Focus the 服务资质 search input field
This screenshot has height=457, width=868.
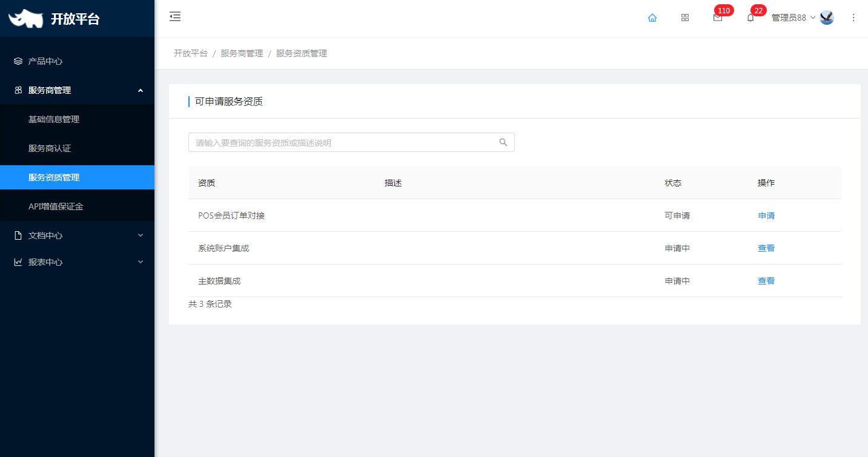point(351,142)
